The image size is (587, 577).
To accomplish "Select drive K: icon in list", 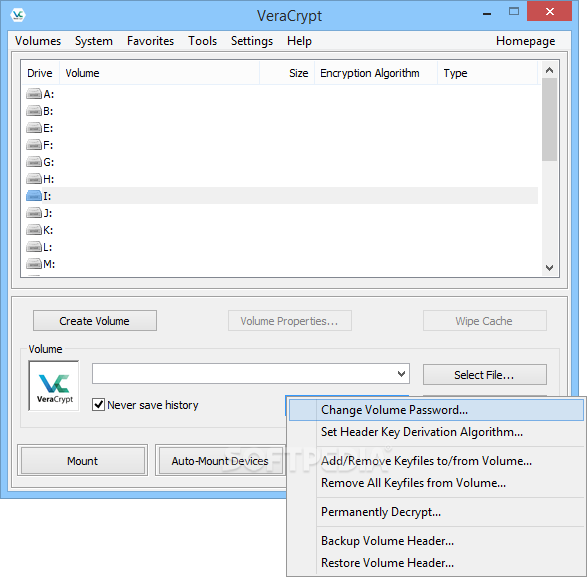I will point(34,230).
